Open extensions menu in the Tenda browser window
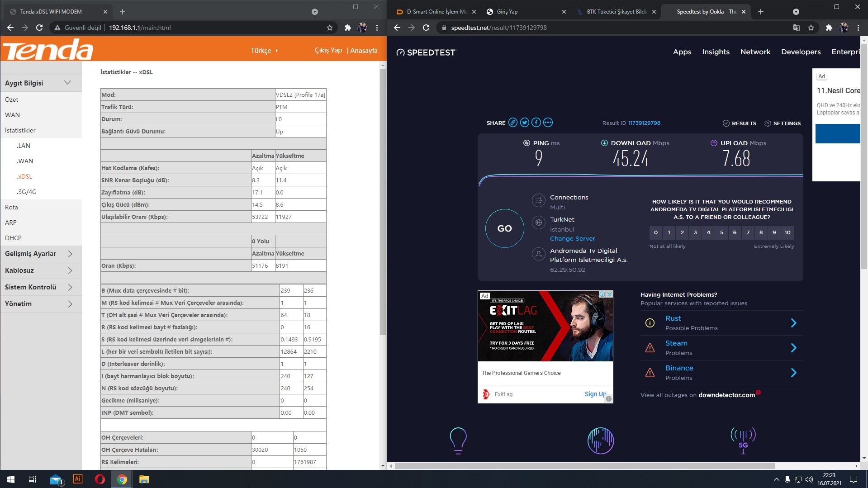Viewport: 868px width, 488px height. [347, 28]
